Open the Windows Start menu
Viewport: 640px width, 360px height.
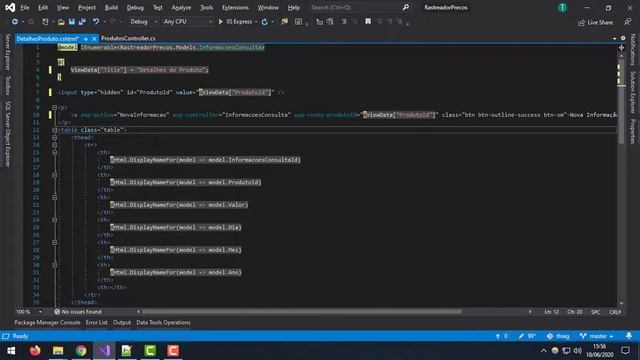[x=11, y=351]
